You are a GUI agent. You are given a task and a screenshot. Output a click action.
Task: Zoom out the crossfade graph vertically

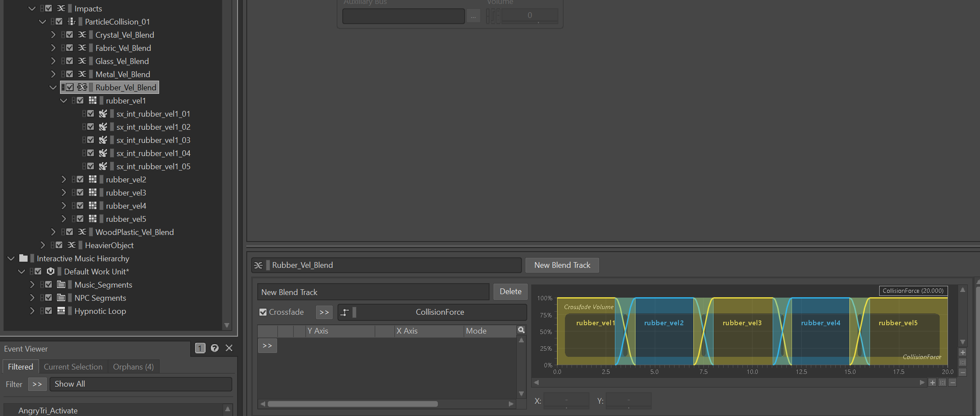(963, 372)
